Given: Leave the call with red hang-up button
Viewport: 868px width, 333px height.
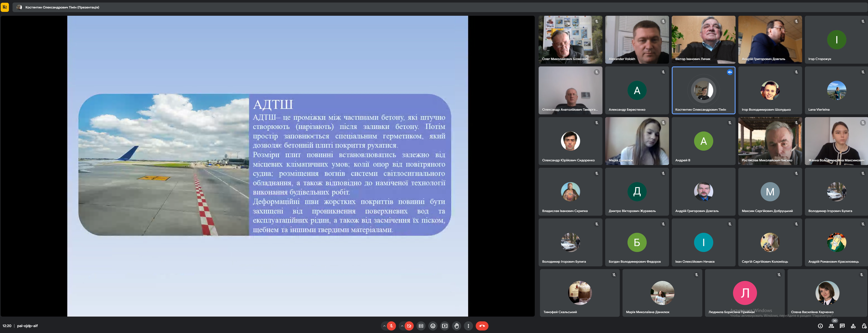Looking at the screenshot, I should (482, 326).
